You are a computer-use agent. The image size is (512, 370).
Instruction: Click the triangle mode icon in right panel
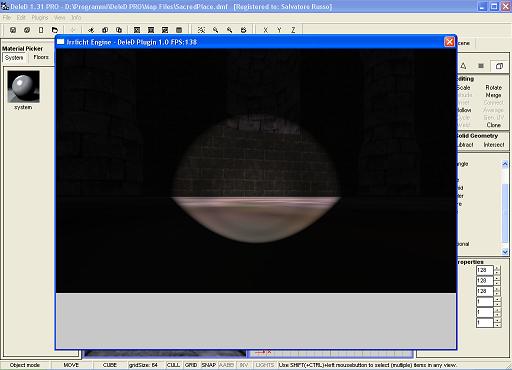[463, 66]
